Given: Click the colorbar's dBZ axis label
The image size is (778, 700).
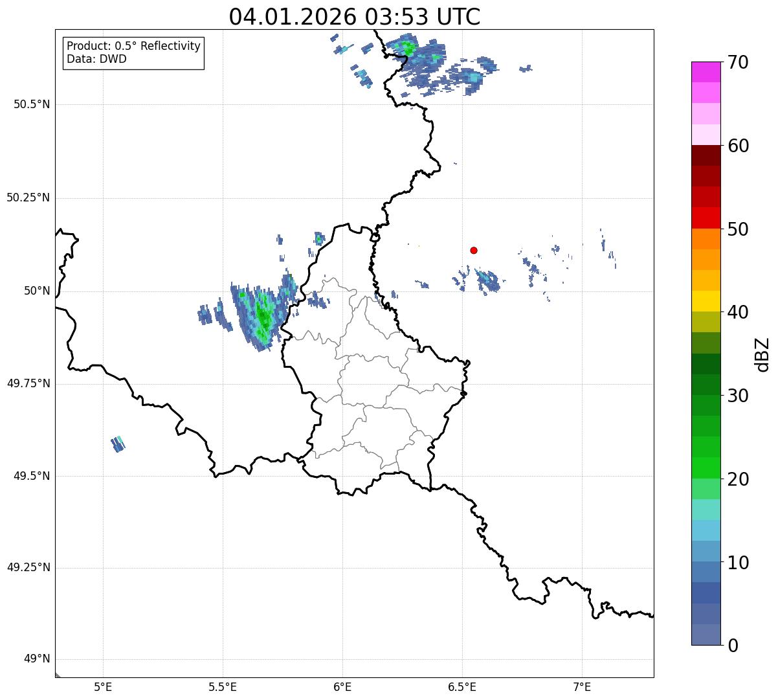Looking at the screenshot, I should pos(762,354).
